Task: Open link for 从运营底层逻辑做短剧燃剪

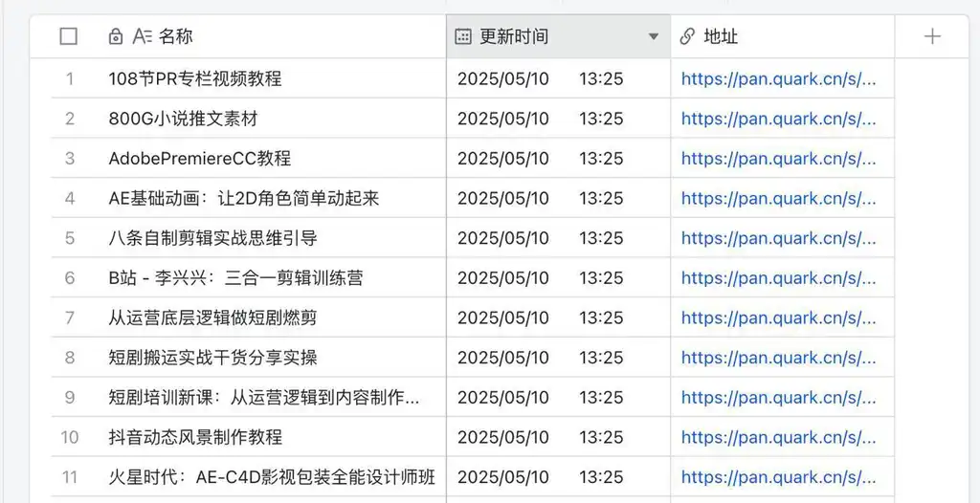Action: tap(779, 318)
